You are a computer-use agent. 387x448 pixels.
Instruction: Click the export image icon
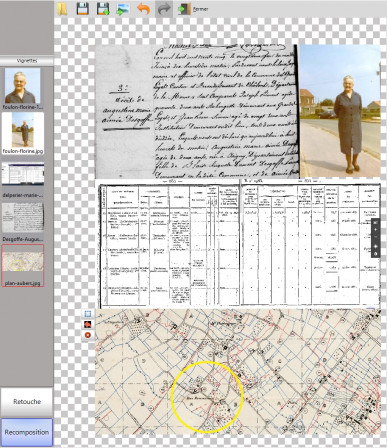tap(123, 9)
